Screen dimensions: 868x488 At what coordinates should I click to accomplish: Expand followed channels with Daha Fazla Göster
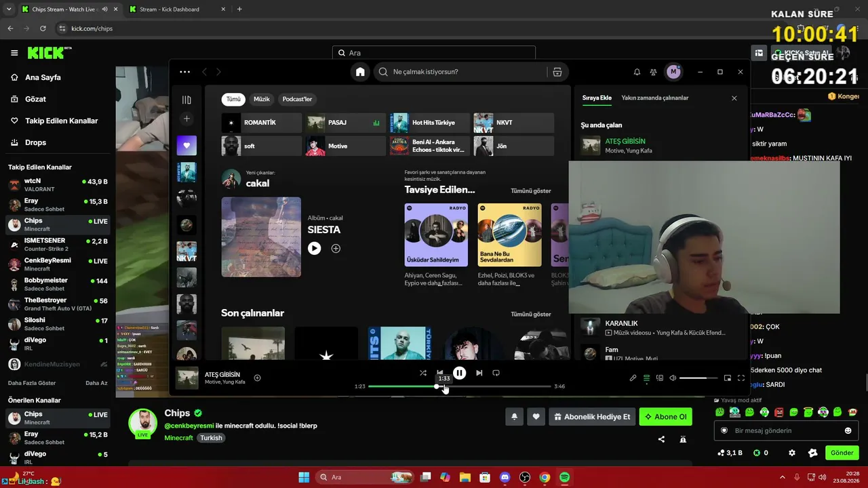(32, 383)
